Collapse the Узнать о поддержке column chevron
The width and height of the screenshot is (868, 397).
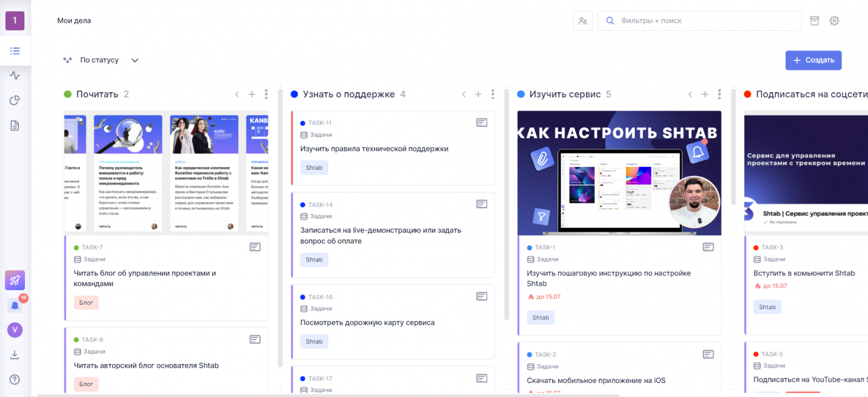click(x=464, y=94)
